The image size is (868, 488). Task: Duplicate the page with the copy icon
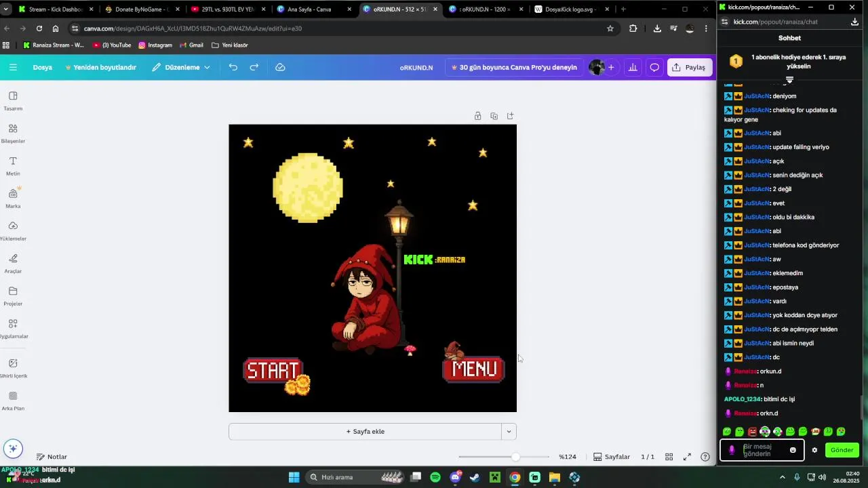pos(494,116)
